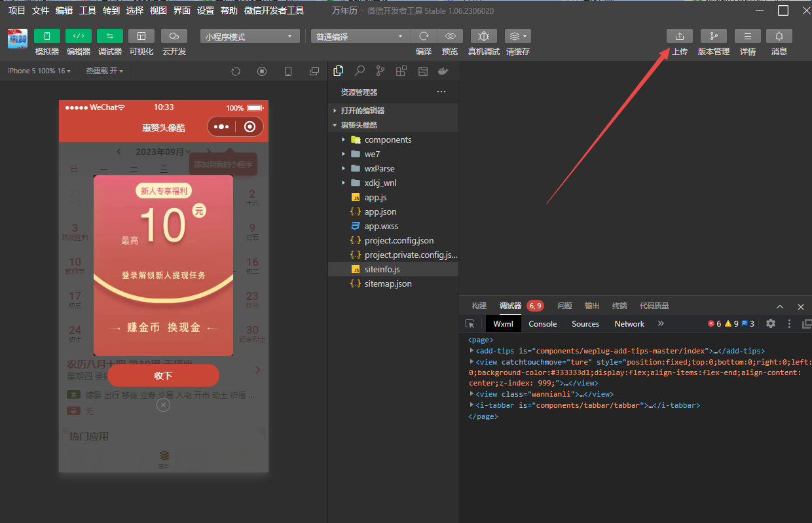Switch to the Console devtools tab
This screenshot has height=523, width=812.
[543, 324]
